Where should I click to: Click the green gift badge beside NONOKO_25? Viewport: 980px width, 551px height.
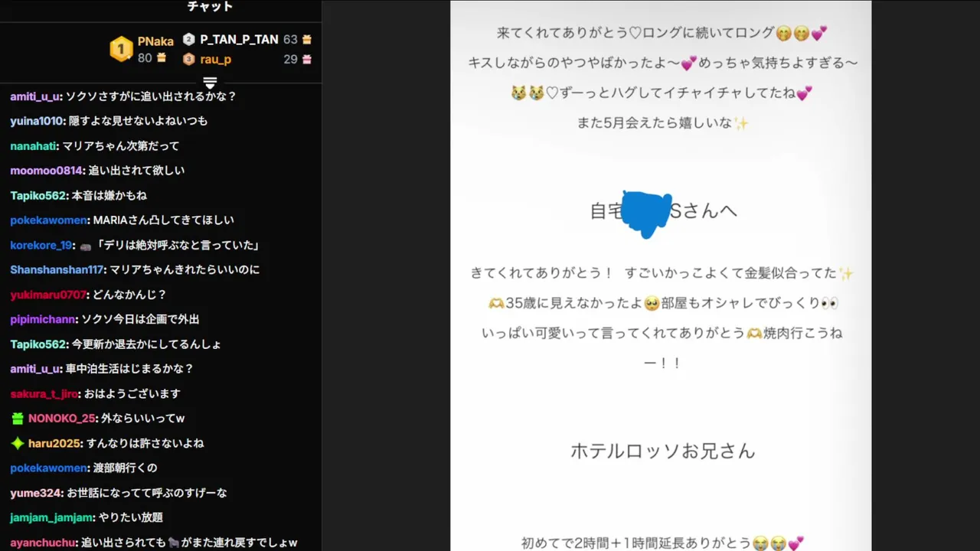[18, 419]
